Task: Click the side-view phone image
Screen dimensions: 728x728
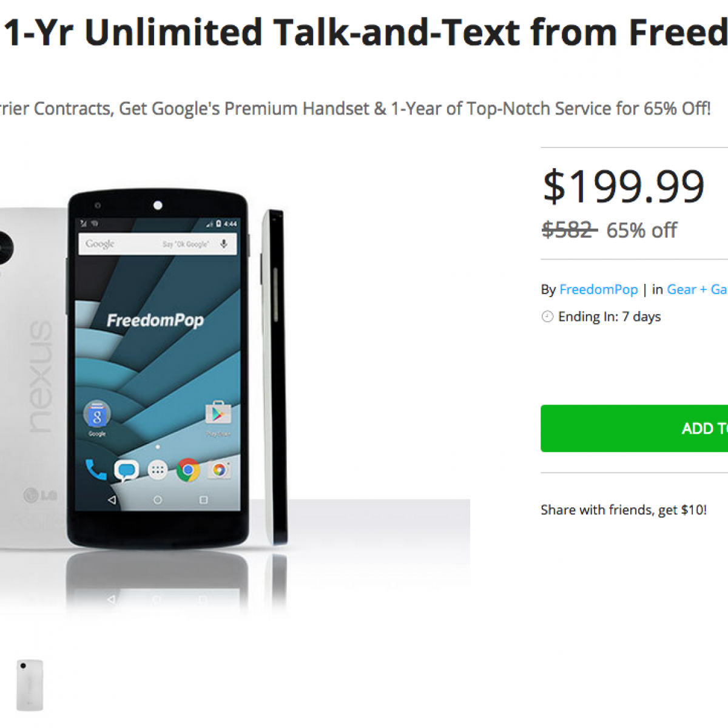Action: tap(274, 376)
